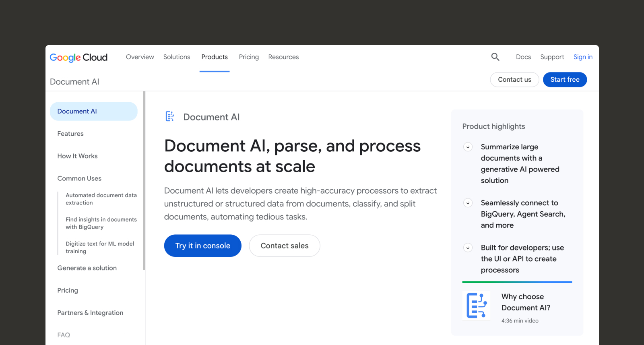Image resolution: width=644 pixels, height=345 pixels.
Task: Click the Sign in link
Action: (583, 57)
